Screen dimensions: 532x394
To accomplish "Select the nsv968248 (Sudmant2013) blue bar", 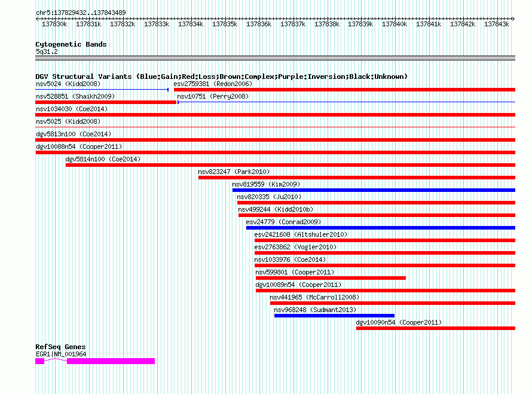I will coord(334,316).
